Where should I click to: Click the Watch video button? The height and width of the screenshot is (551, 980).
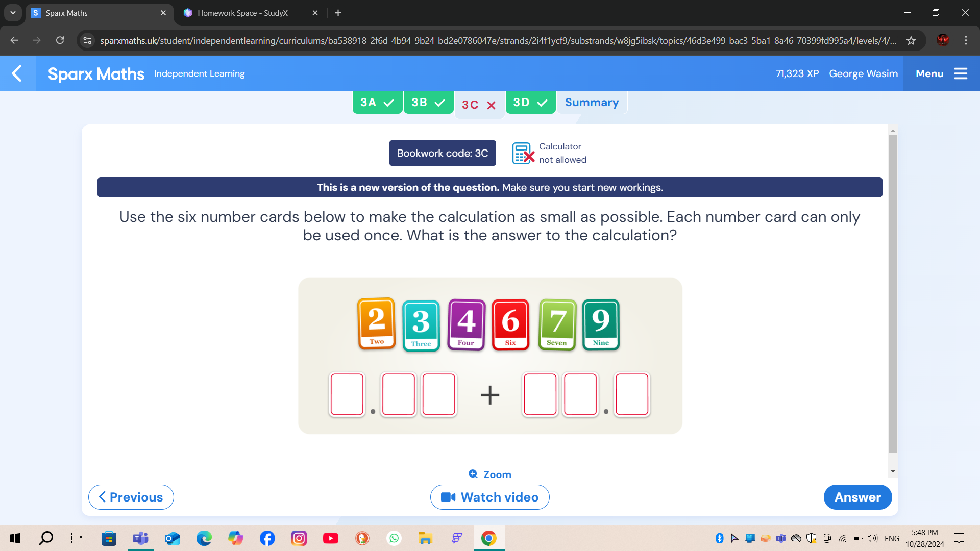point(490,497)
